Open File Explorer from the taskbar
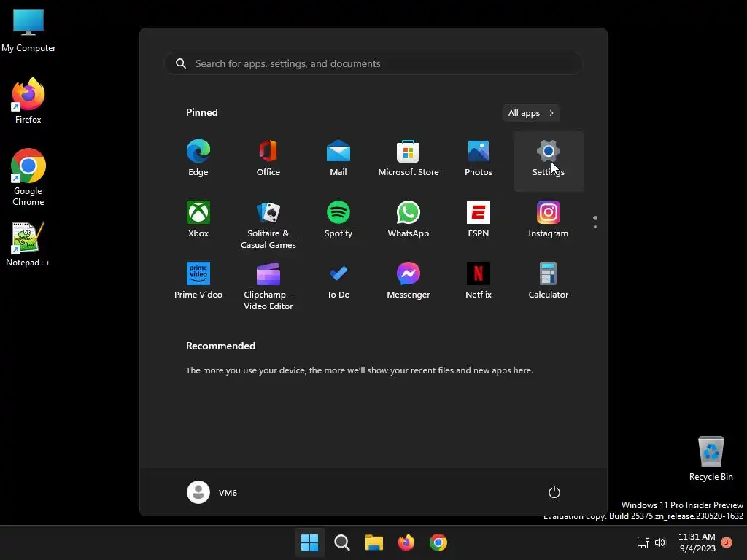 coord(374,542)
